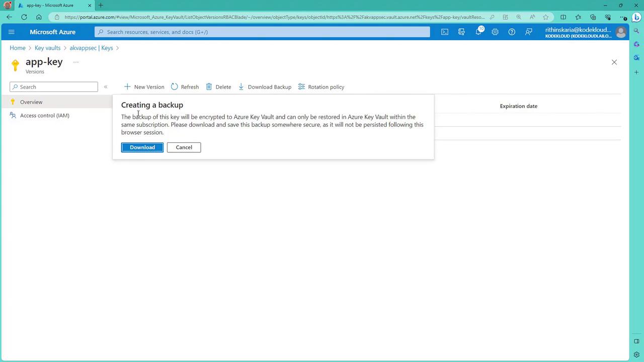The height and width of the screenshot is (362, 644).
Task: Add this page to favorites
Action: [546, 17]
